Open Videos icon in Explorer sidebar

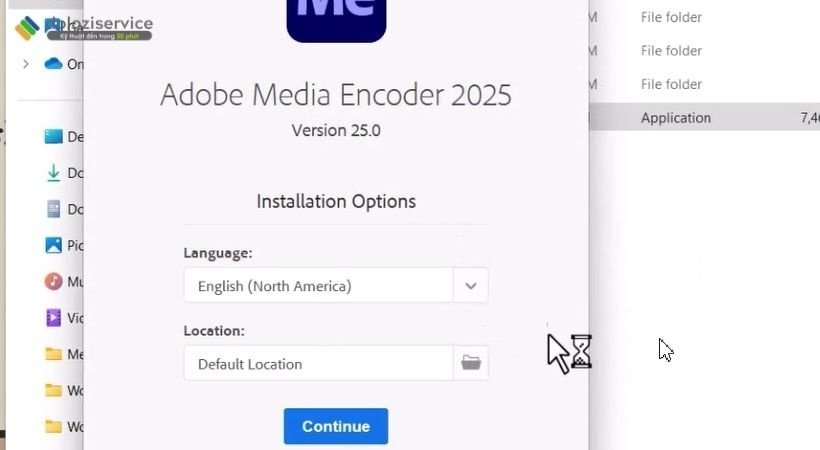tap(53, 318)
